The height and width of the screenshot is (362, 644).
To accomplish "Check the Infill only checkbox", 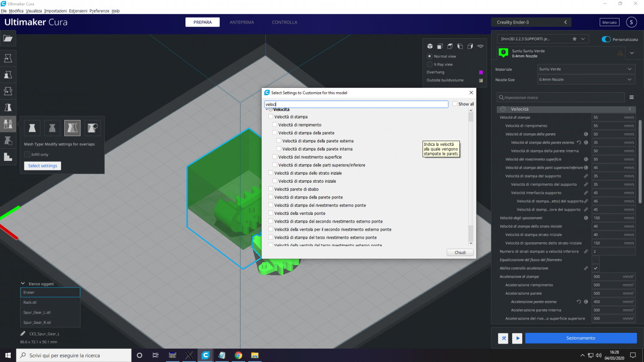I will click(x=27, y=154).
